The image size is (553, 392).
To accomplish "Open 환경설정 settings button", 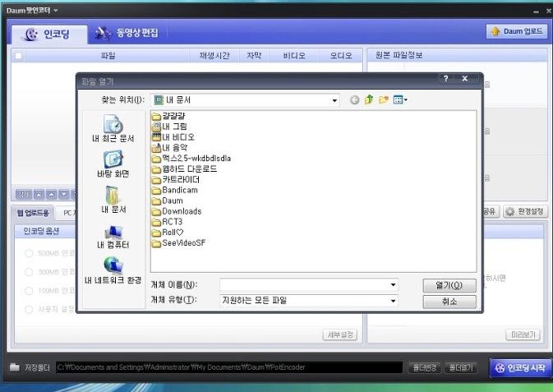I will (x=526, y=211).
